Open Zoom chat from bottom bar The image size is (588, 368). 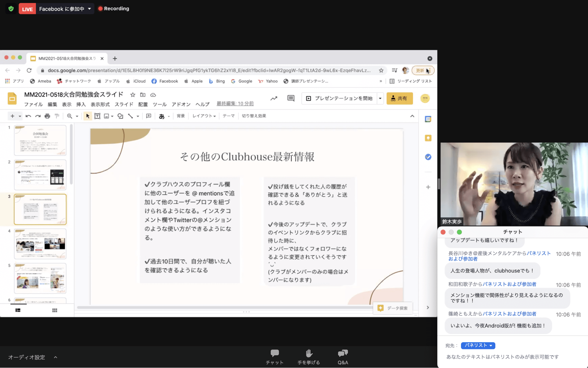[274, 357]
